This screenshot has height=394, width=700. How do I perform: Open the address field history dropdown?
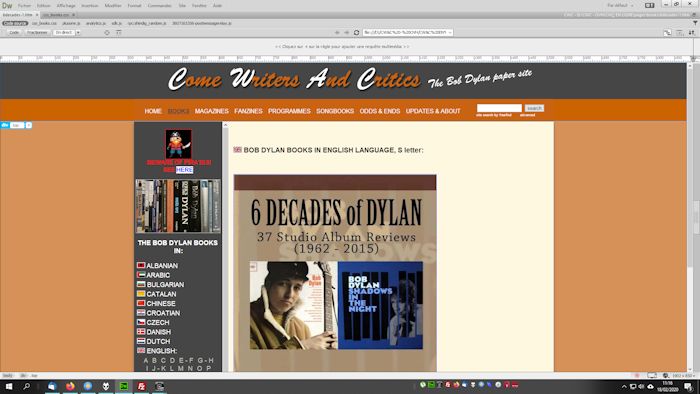[x=450, y=33]
